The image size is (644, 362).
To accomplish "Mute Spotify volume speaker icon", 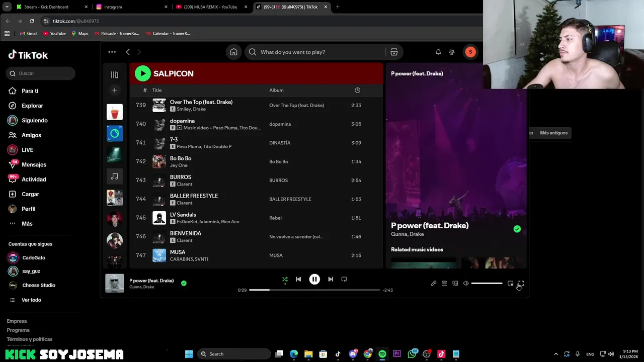I will click(466, 284).
